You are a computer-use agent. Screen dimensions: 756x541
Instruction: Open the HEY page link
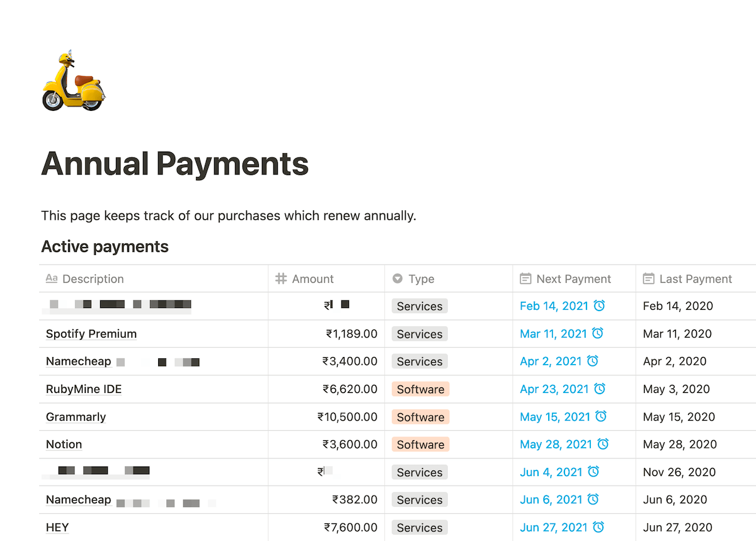pyautogui.click(x=57, y=527)
